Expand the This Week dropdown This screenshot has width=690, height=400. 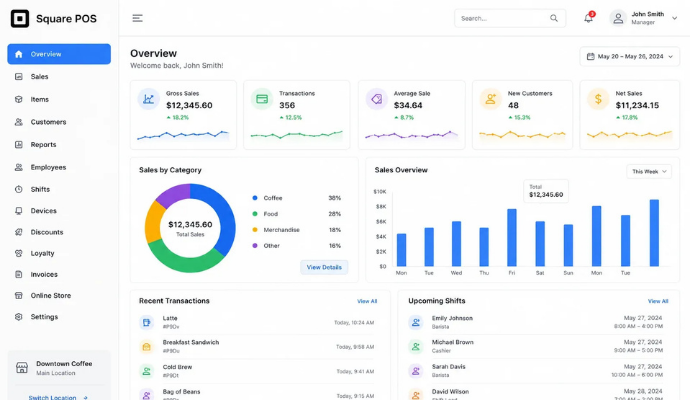(649, 171)
